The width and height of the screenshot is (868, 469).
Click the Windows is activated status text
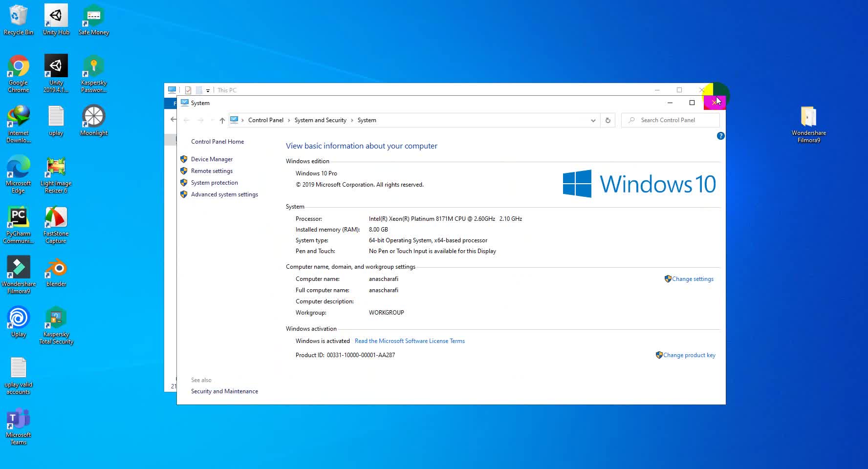pyautogui.click(x=323, y=341)
